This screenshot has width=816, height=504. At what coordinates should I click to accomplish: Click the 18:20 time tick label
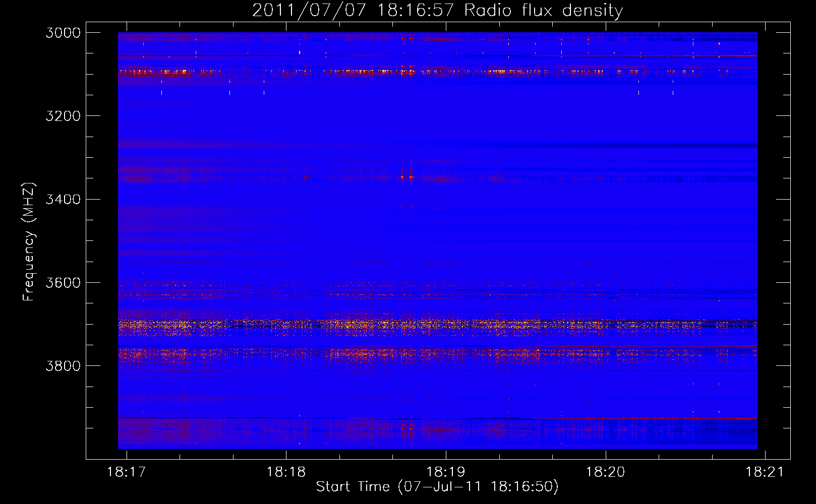pos(605,472)
